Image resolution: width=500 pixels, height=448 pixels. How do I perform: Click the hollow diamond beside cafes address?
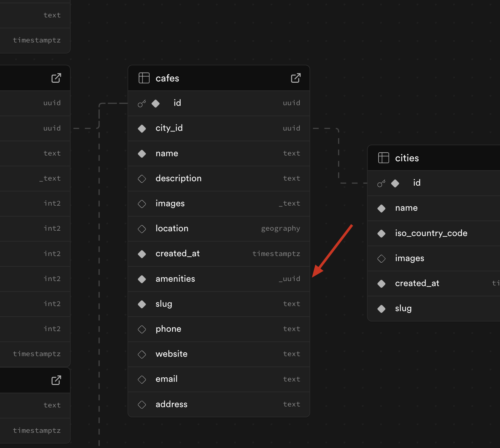142,404
